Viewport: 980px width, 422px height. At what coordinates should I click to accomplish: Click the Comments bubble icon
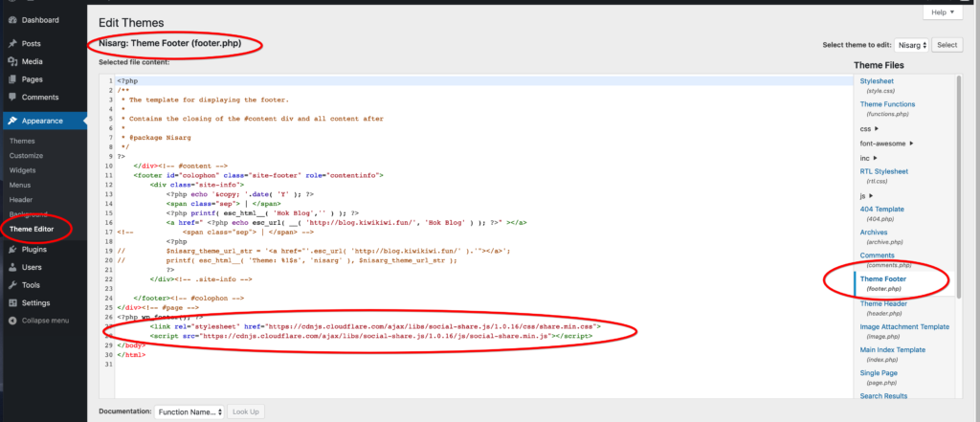click(12, 97)
